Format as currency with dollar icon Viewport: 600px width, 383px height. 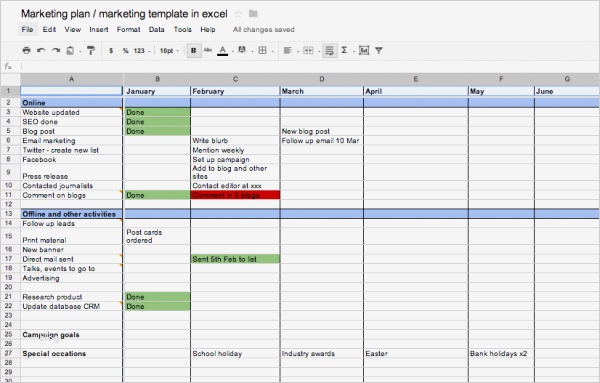click(111, 51)
